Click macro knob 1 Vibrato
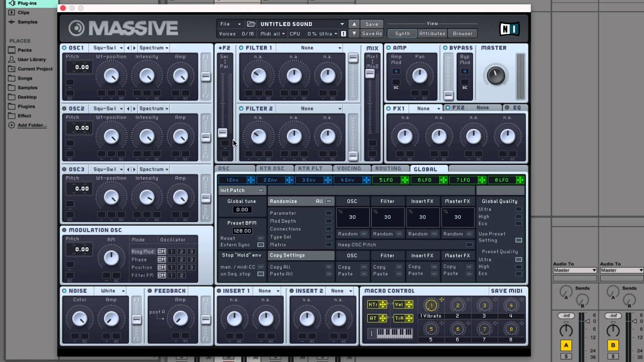This screenshot has height=362, width=644. click(431, 305)
